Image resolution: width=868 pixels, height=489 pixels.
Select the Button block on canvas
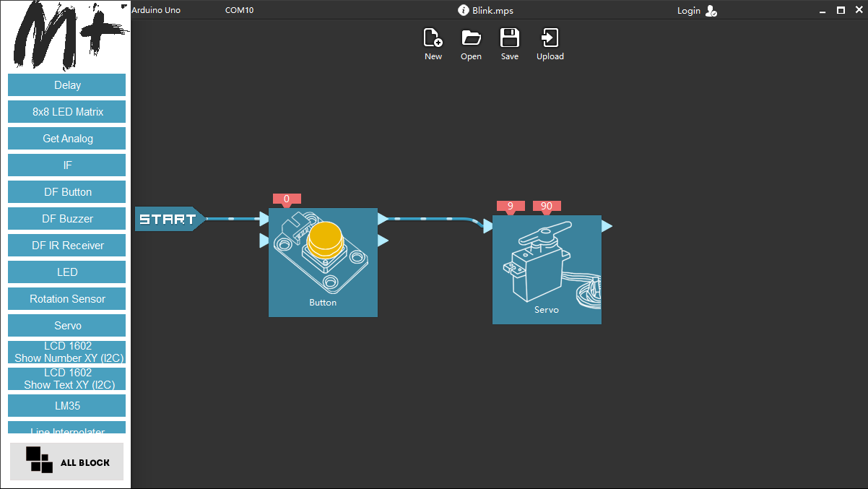pyautogui.click(x=323, y=262)
